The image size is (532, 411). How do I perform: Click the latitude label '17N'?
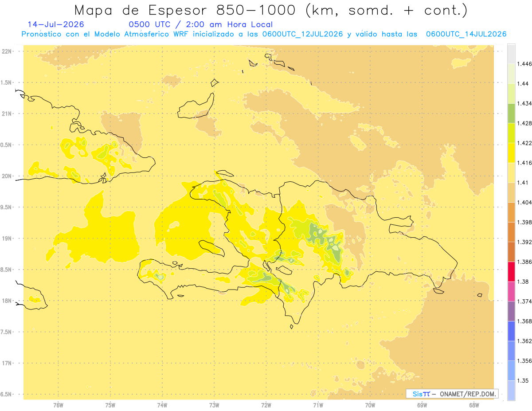(7, 364)
